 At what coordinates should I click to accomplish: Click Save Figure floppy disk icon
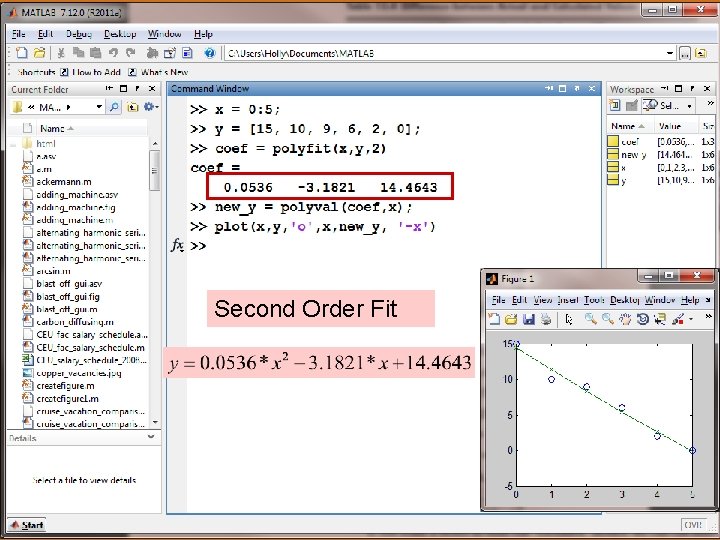click(529, 319)
